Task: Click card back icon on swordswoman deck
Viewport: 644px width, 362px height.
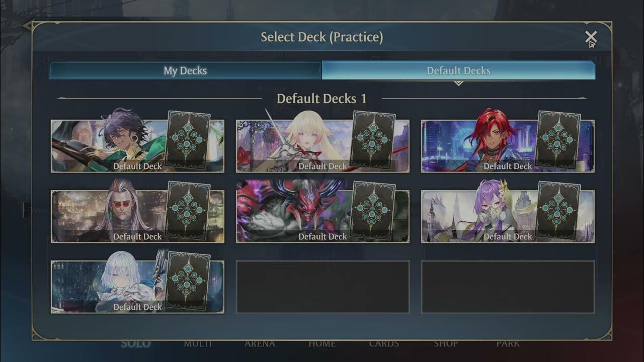Action: click(373, 140)
